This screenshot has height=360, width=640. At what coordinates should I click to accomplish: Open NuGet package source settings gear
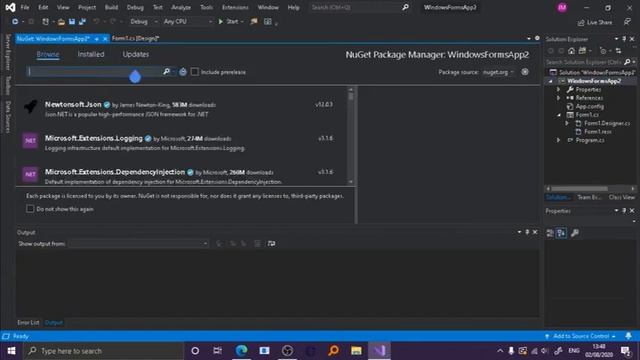(525, 72)
